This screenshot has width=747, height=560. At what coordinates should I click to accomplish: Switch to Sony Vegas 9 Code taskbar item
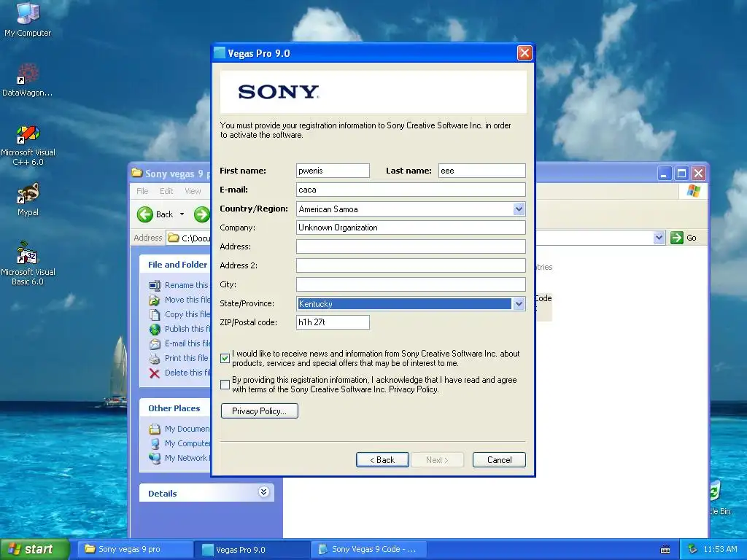click(368, 550)
